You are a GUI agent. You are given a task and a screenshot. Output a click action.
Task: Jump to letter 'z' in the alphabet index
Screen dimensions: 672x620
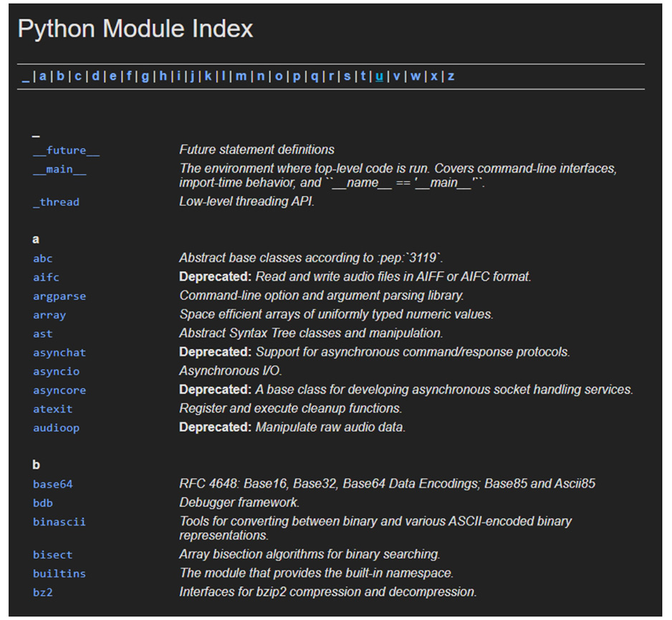click(451, 76)
